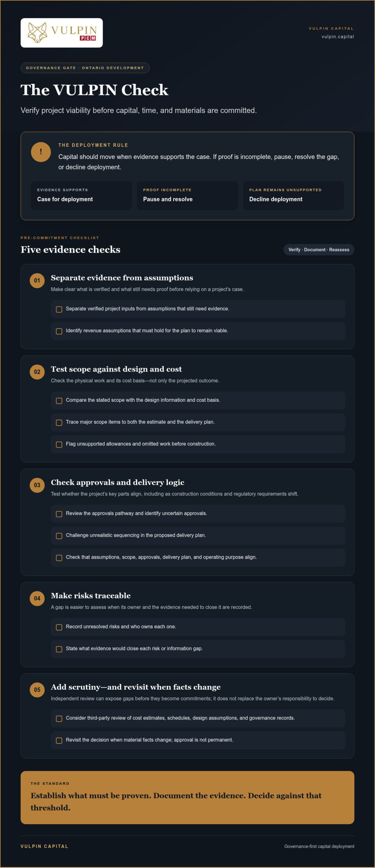Tick 'Revisit the decision' checkbox
This screenshot has height=868, width=375.
pyautogui.click(x=59, y=741)
